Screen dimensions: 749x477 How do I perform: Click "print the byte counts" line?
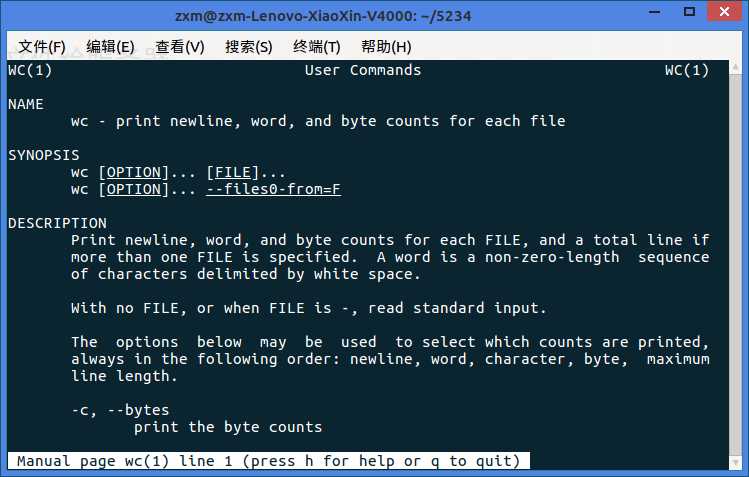pos(228,427)
